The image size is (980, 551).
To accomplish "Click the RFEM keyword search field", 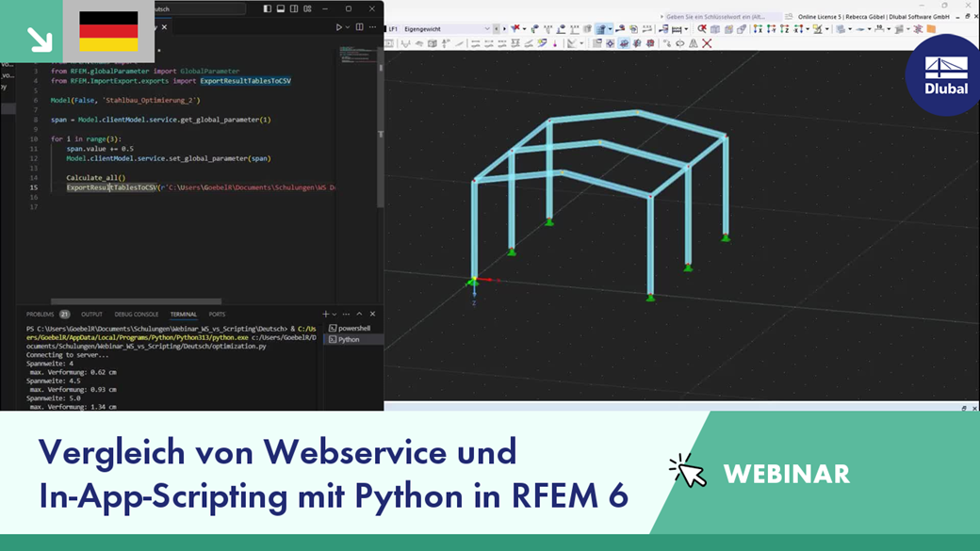I will (721, 17).
